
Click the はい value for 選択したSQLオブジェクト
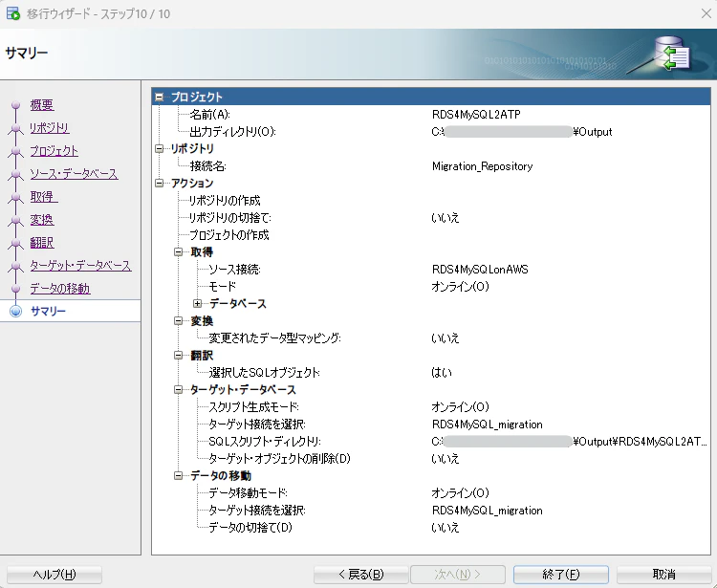(442, 373)
